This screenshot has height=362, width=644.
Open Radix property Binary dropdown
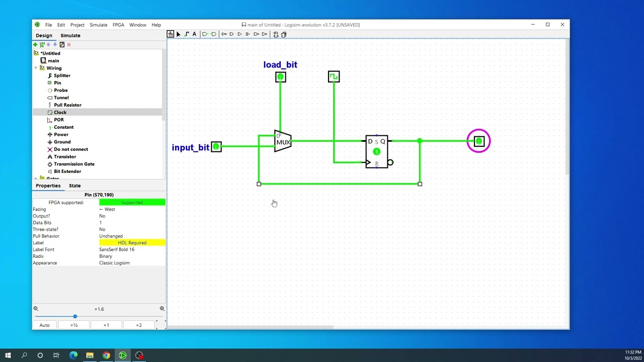tap(132, 256)
